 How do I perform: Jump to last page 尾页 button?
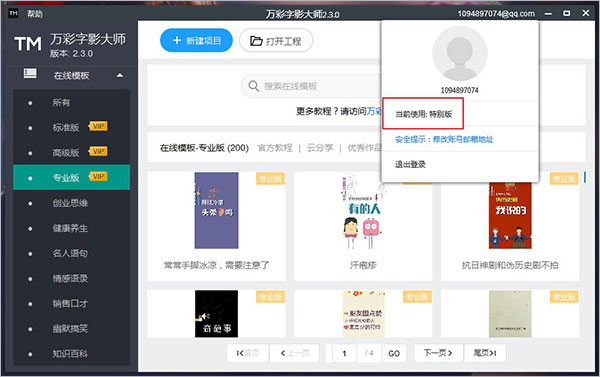tap(485, 353)
